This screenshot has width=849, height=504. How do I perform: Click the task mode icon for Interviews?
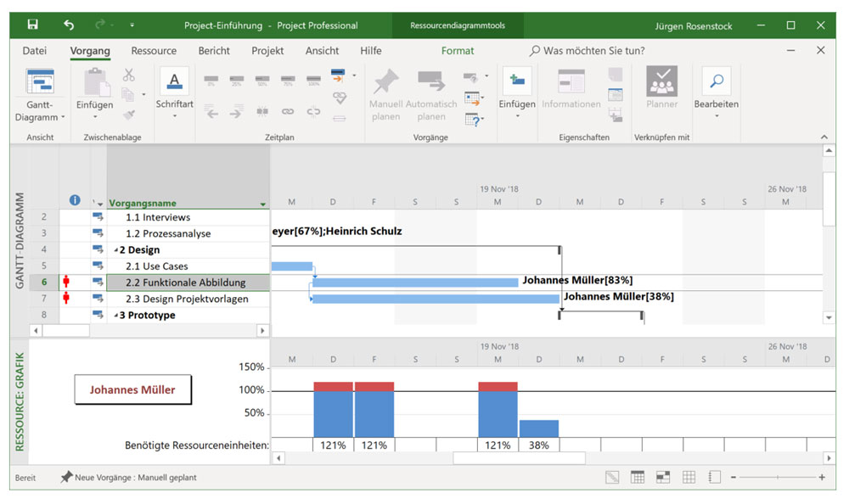pos(98,216)
